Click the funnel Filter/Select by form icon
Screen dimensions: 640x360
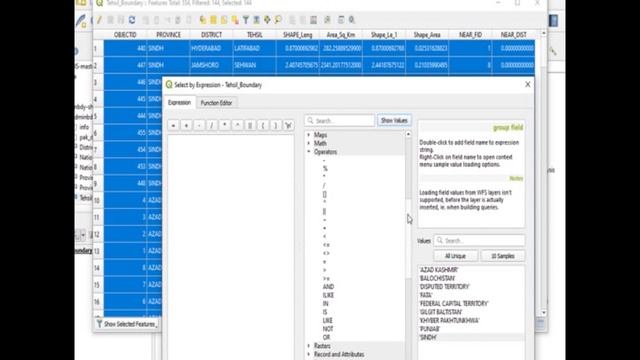click(246, 20)
